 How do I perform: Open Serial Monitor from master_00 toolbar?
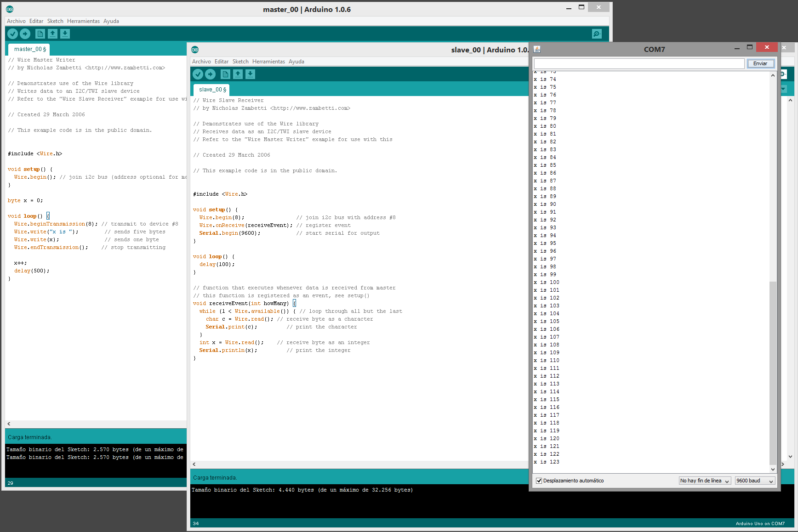tap(597, 34)
